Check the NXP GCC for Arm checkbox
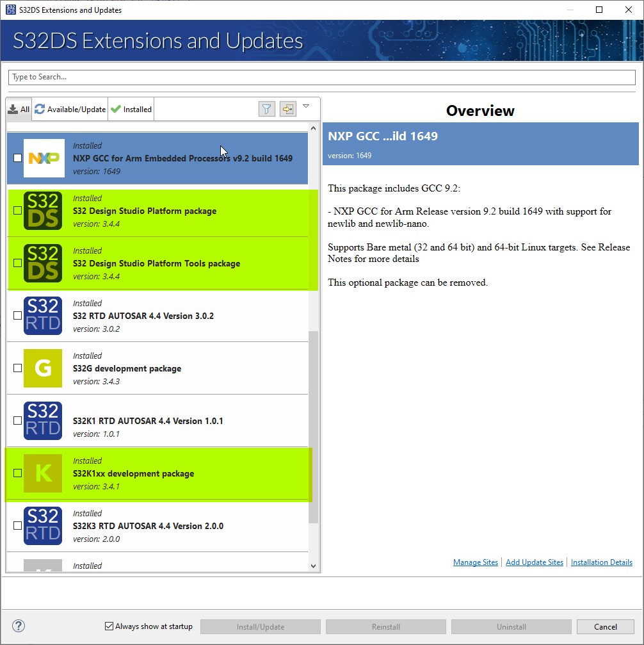 [18, 158]
